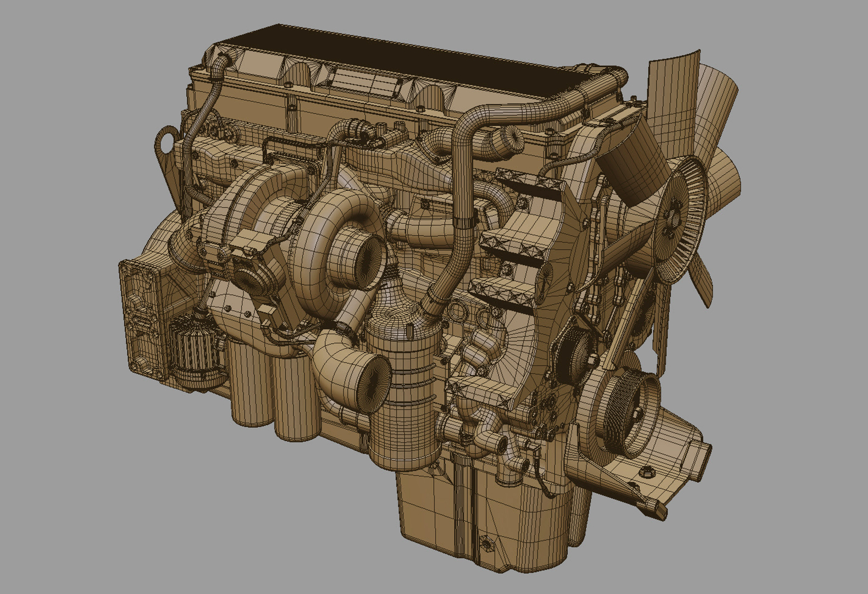The image size is (868, 594).
Task: Pick the crankshaft pulley on the model
Action: click(x=633, y=413)
